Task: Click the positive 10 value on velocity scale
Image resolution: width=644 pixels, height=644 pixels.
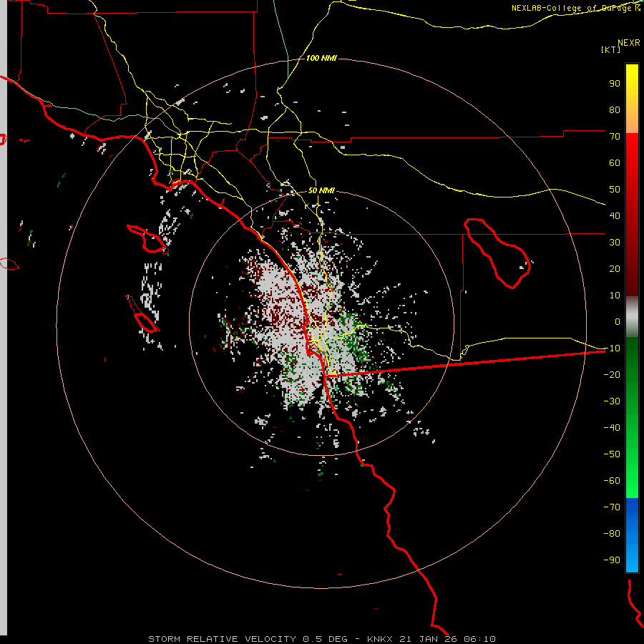Action: coord(615,296)
